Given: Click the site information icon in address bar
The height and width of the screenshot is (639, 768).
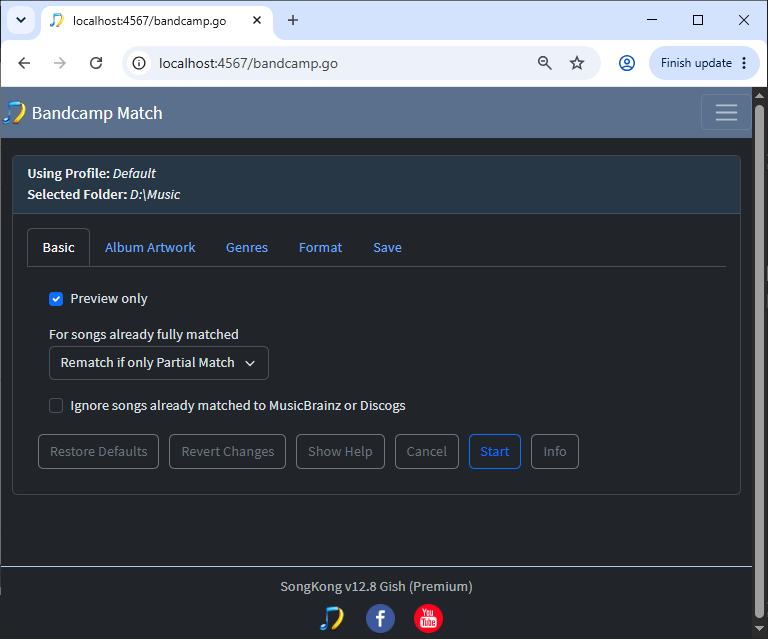Looking at the screenshot, I should [139, 63].
